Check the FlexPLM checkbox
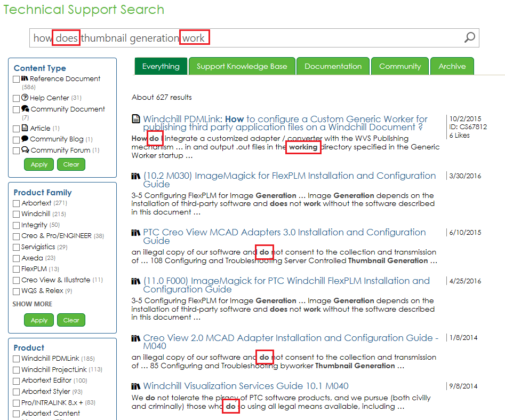Screen dimensions: 505x420 (16, 269)
